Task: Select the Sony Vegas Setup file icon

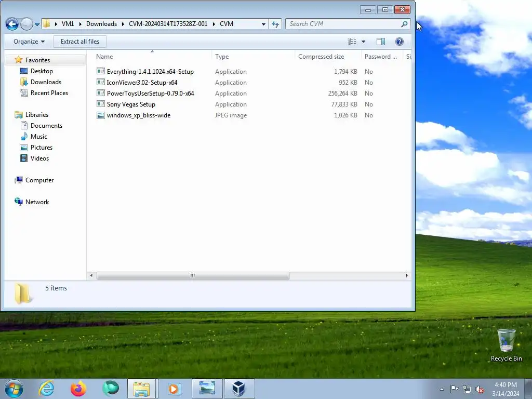Action: (101, 104)
